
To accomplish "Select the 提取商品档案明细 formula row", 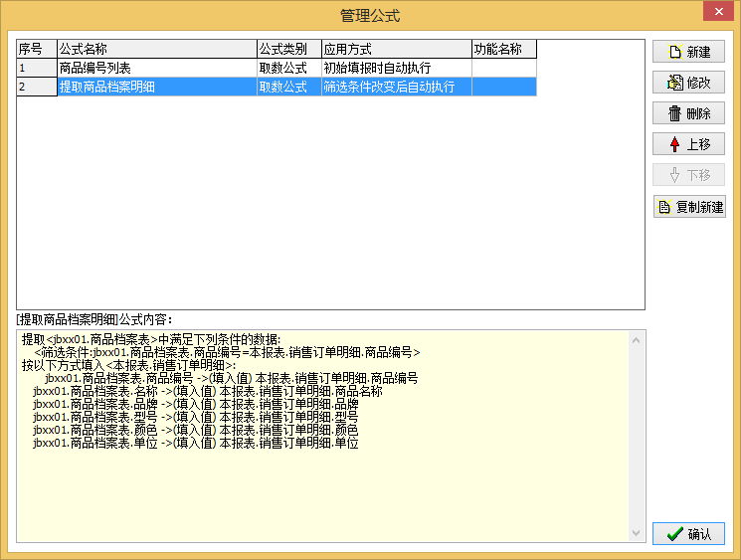I will click(x=155, y=87).
